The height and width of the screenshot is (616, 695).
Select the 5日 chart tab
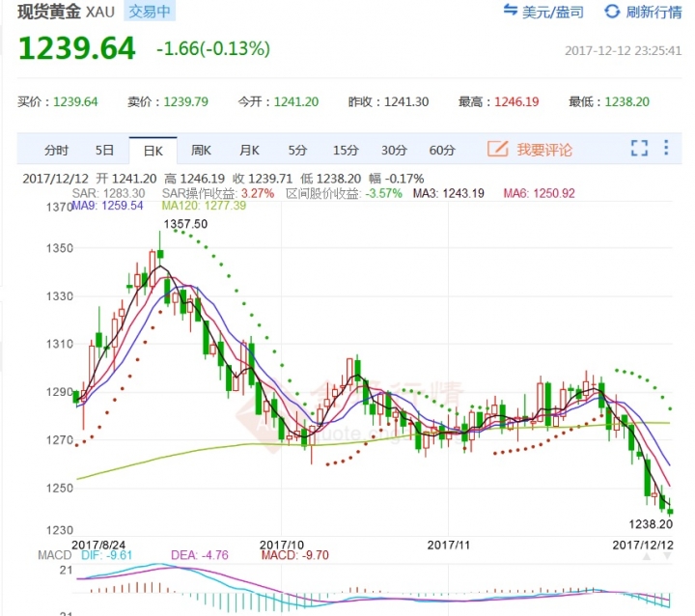coord(104,150)
